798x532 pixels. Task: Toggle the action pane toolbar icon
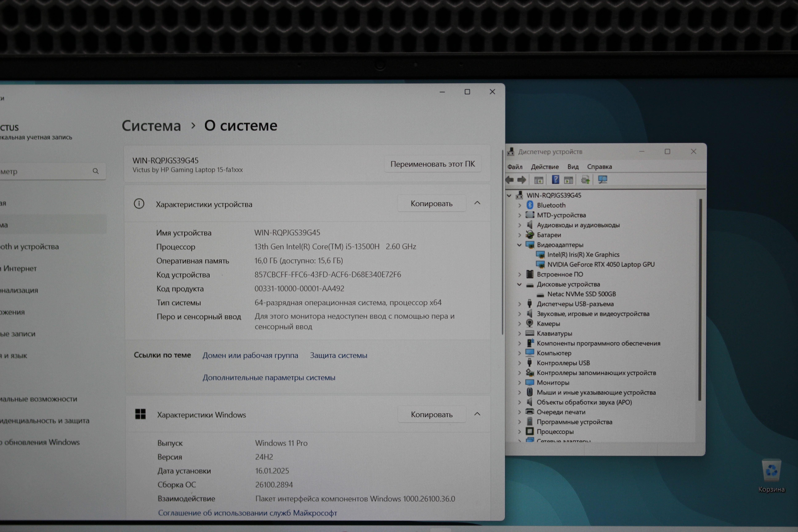click(569, 180)
